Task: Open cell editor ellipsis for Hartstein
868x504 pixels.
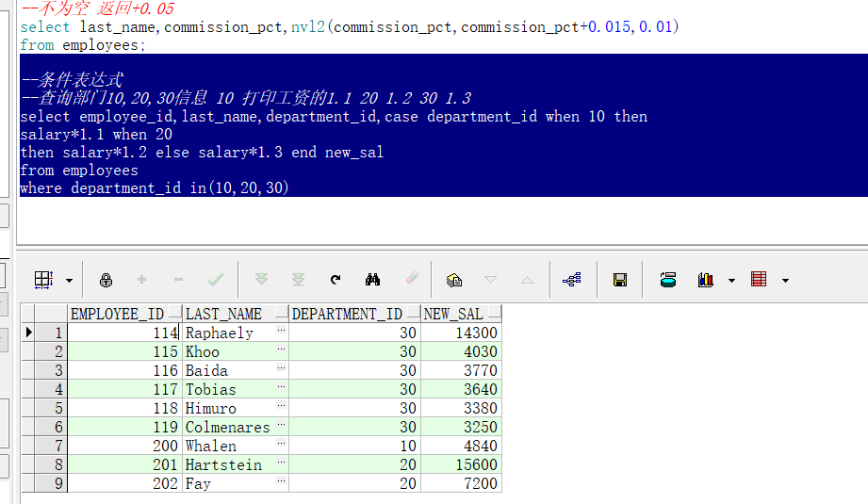Action: pyautogui.click(x=281, y=462)
